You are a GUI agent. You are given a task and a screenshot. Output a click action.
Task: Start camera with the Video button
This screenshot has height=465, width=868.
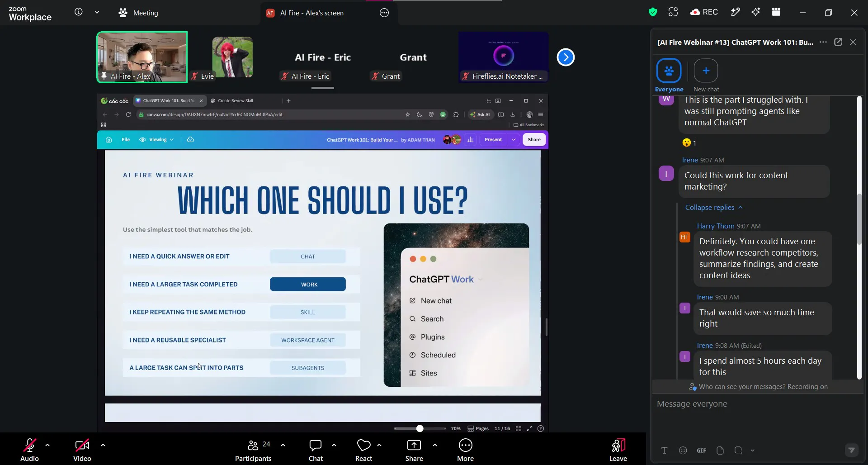click(x=82, y=450)
